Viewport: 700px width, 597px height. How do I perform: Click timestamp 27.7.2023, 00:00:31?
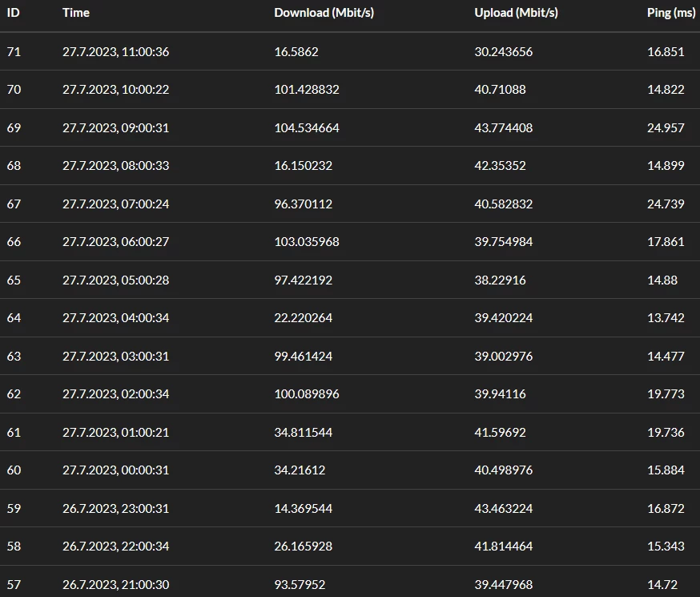point(115,470)
